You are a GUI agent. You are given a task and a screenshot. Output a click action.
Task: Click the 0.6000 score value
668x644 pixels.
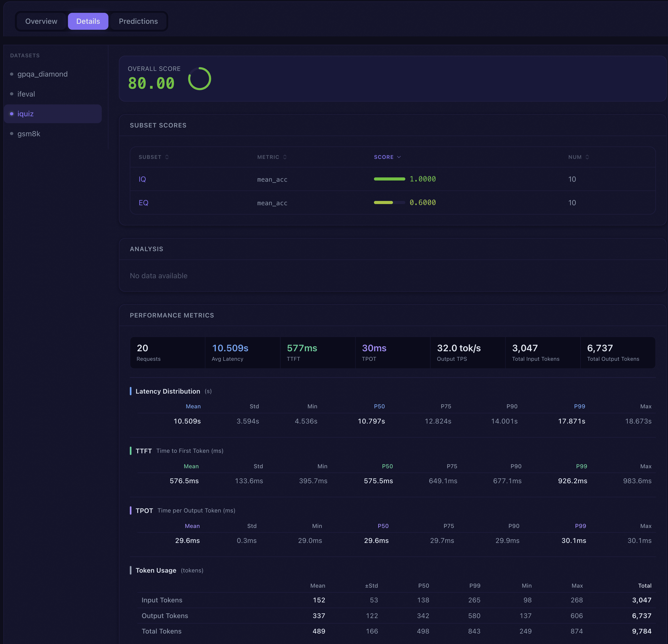pyautogui.click(x=423, y=203)
